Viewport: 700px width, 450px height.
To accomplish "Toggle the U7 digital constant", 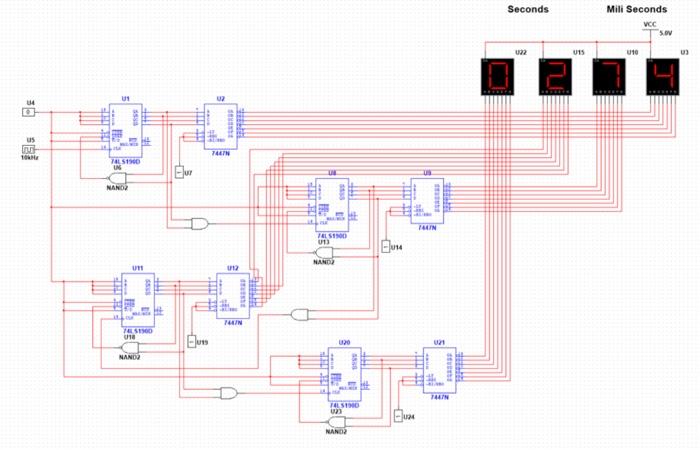I will point(179,172).
